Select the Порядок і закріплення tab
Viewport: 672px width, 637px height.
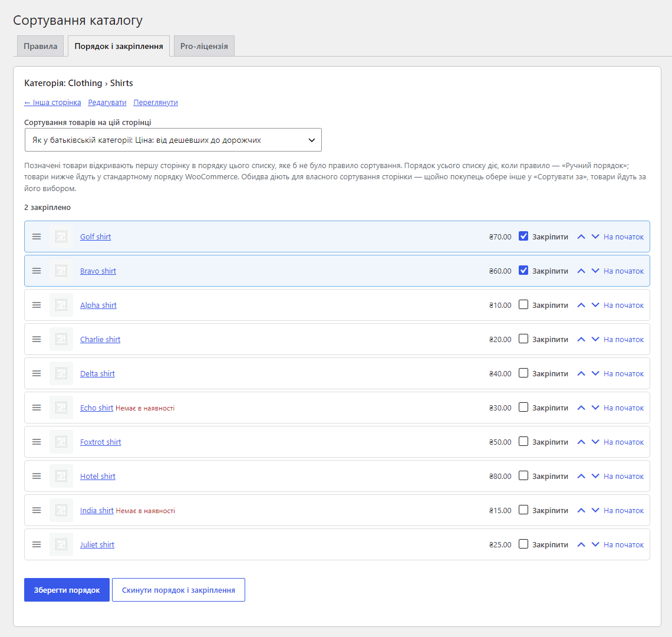click(x=118, y=46)
